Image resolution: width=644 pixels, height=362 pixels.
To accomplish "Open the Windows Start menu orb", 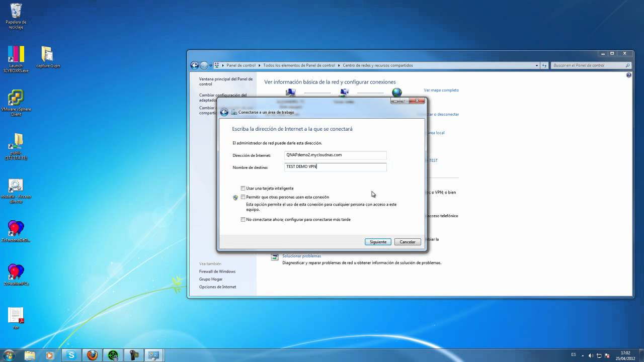I will click(x=9, y=355).
